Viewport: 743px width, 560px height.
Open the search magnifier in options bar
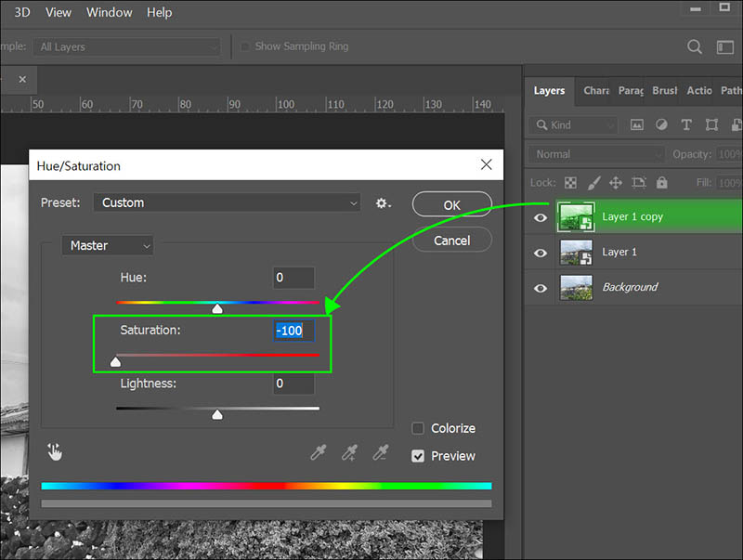tap(694, 46)
